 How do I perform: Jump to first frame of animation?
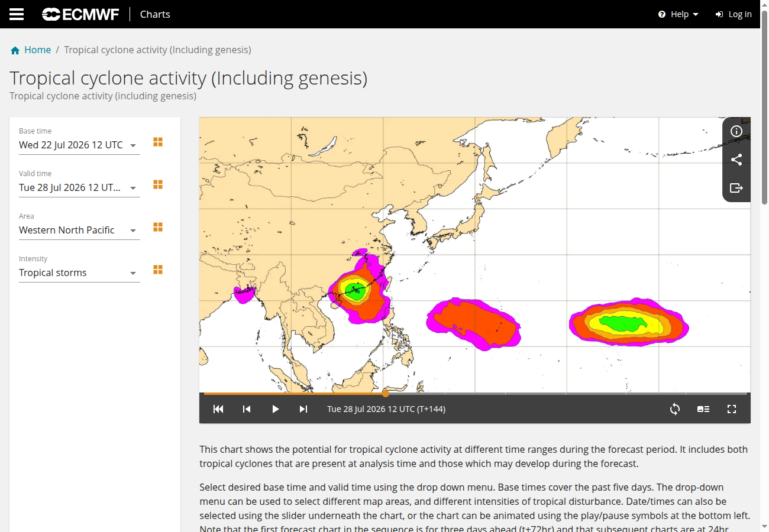[218, 409]
